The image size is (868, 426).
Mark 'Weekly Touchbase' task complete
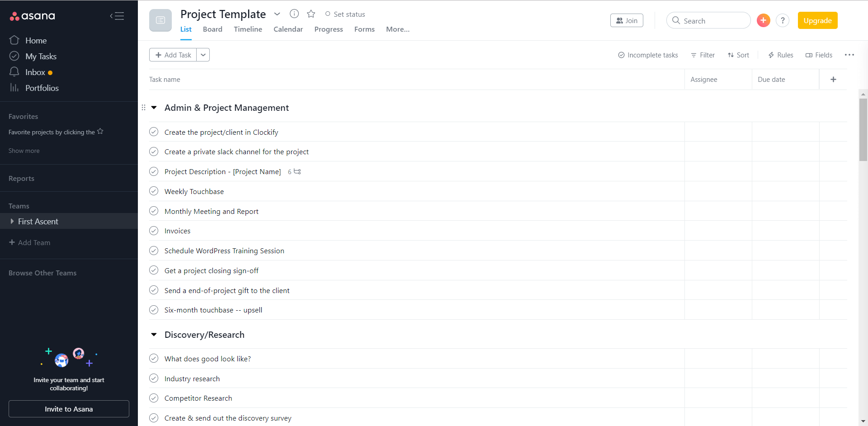click(154, 191)
